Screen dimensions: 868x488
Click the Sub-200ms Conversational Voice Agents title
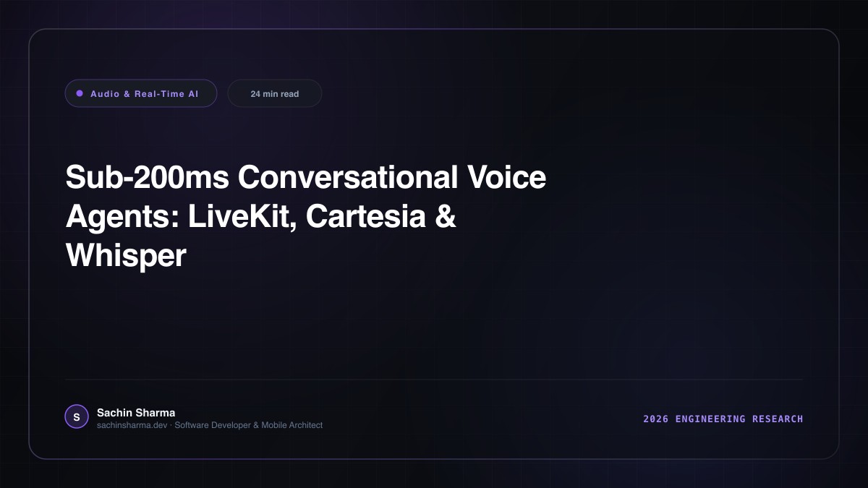click(x=306, y=216)
